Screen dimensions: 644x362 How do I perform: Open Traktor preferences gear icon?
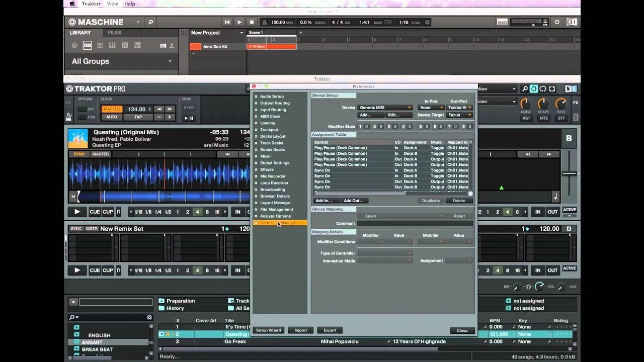534,89
